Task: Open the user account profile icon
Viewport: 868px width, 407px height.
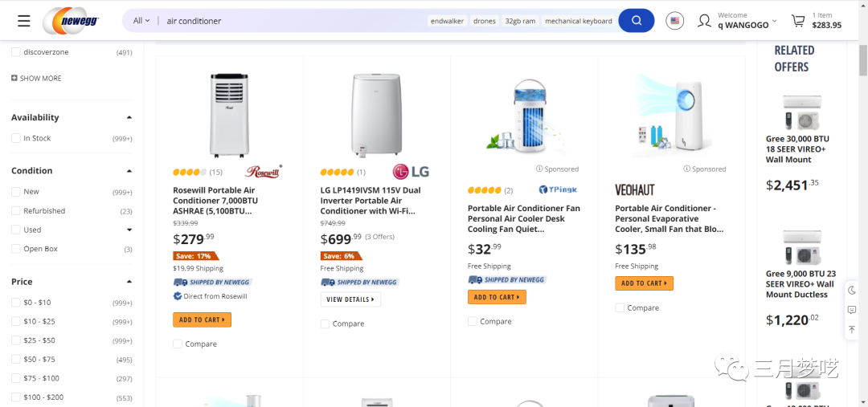Action: click(x=704, y=21)
